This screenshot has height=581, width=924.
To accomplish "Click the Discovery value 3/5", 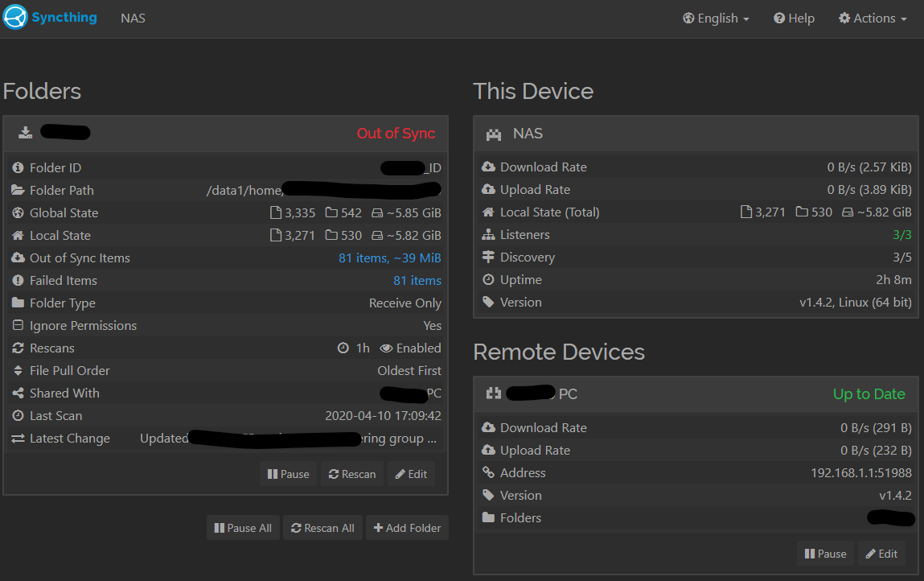I will (x=902, y=258).
